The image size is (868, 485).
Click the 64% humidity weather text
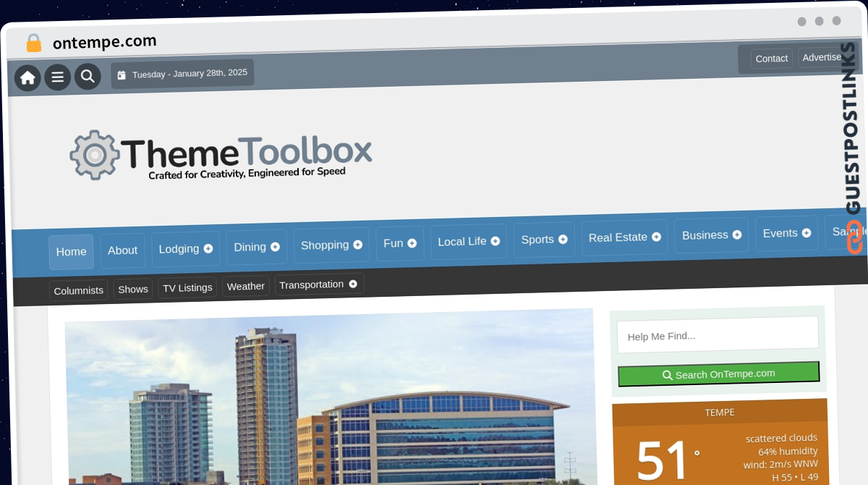point(788,452)
